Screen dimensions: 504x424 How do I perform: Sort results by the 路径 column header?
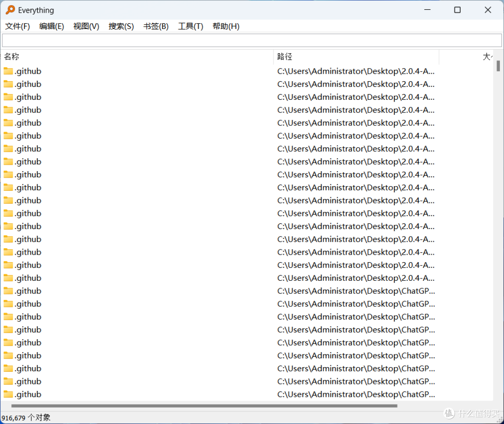coord(356,57)
